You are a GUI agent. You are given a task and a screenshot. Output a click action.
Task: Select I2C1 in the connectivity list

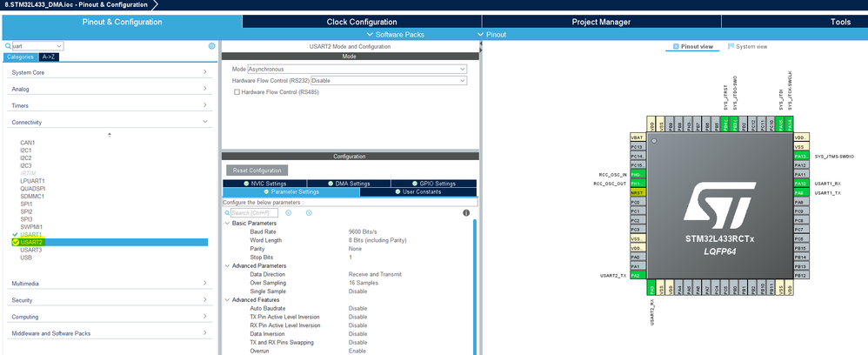point(26,150)
